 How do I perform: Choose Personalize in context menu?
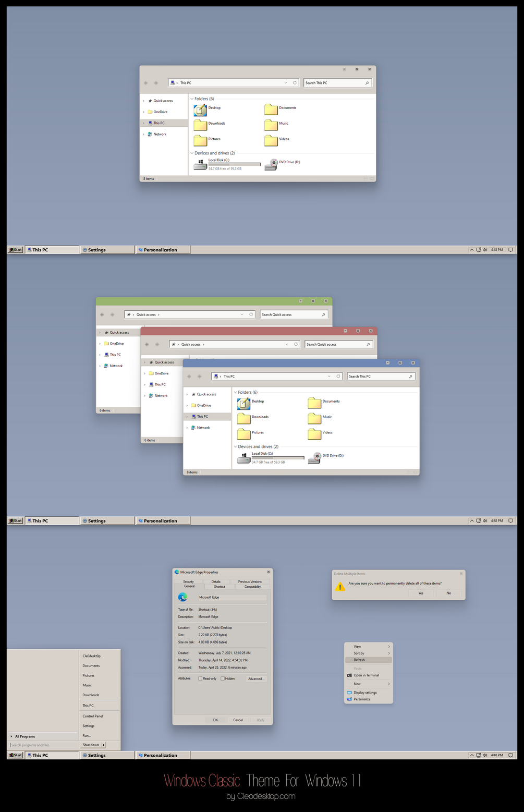tap(369, 699)
